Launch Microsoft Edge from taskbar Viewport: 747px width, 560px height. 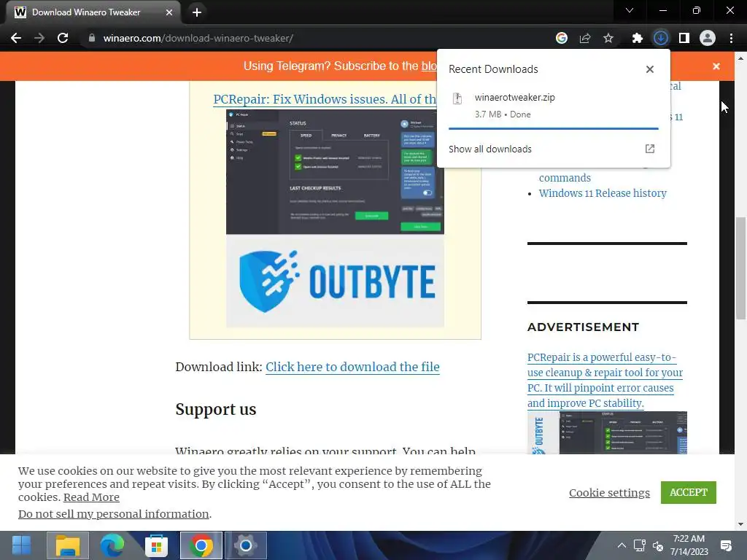click(x=112, y=545)
